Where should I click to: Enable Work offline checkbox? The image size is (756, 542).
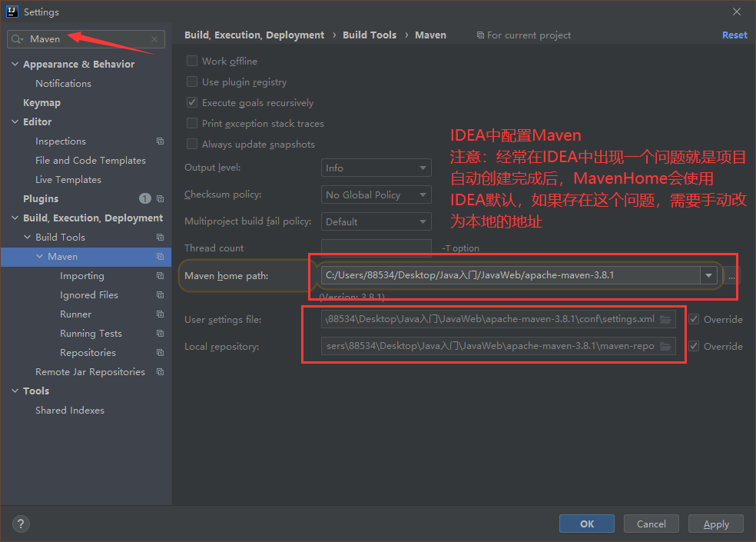tap(192, 61)
